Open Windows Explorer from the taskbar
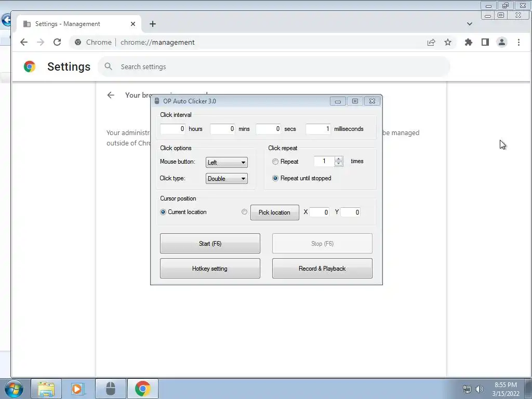532x399 pixels. coord(46,389)
